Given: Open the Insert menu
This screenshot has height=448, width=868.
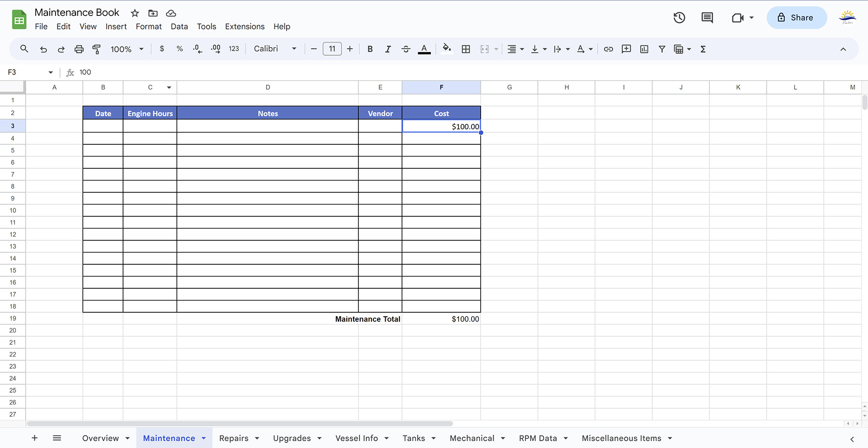Looking at the screenshot, I should pyautogui.click(x=116, y=27).
